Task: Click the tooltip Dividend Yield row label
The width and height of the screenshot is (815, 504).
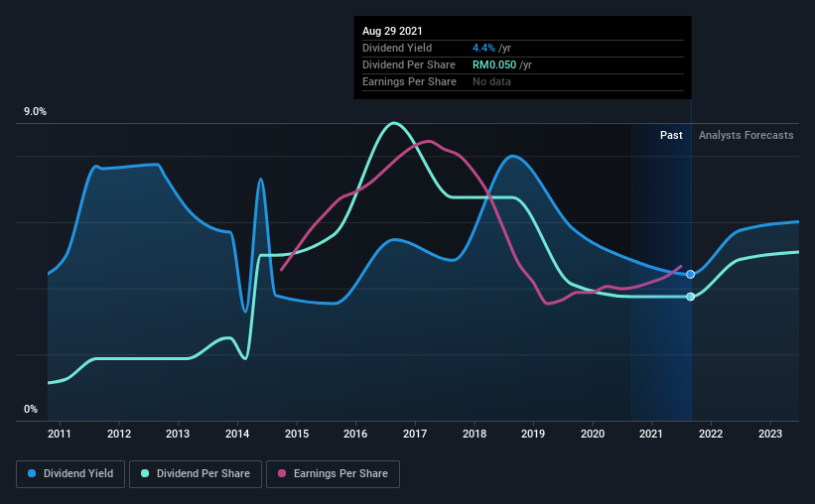Action: pos(397,48)
